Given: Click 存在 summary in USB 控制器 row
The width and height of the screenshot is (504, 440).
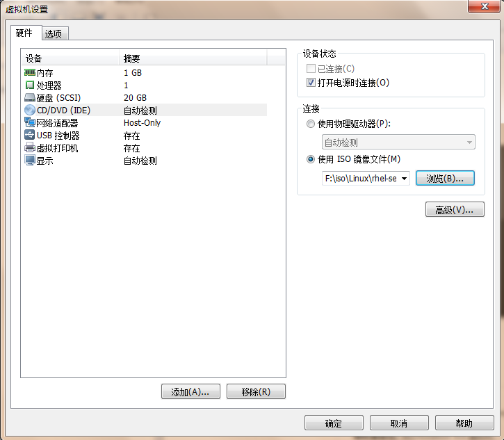Looking at the screenshot, I should click(132, 136).
